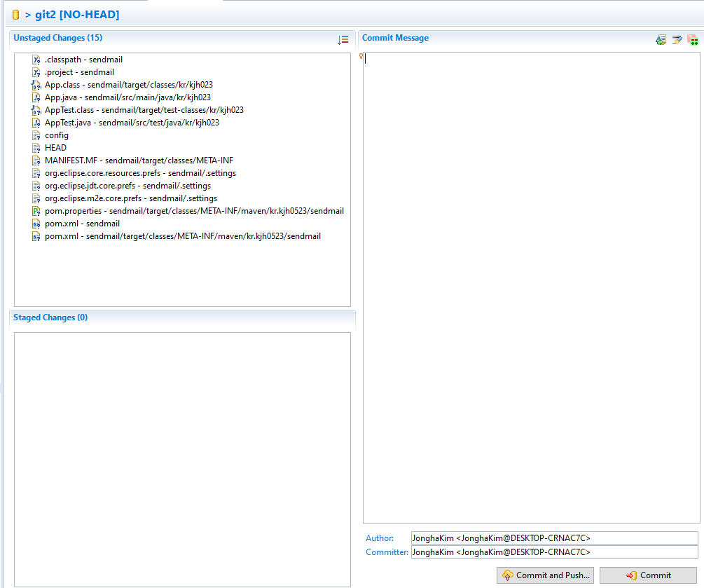Click the App.class file icon
This screenshot has height=588, width=704.
36,85
